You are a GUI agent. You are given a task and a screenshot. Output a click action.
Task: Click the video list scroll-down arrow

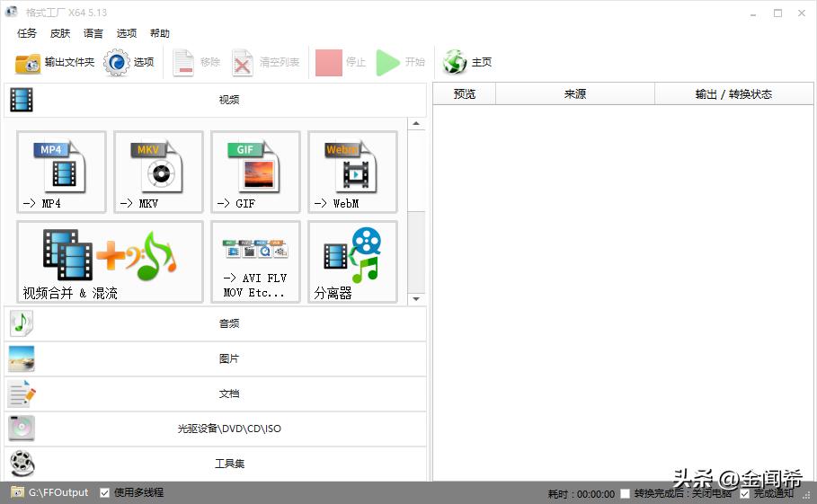coord(416,298)
